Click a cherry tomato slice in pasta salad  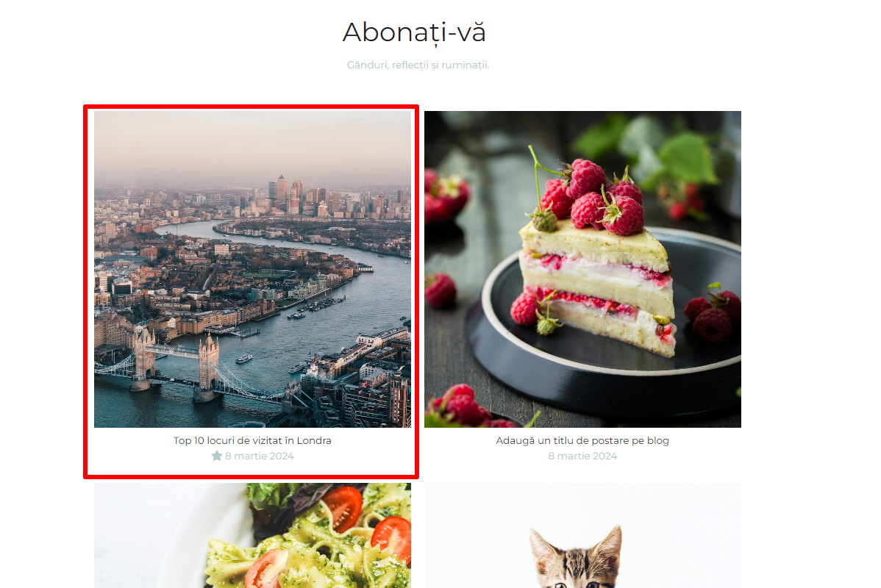point(343,506)
